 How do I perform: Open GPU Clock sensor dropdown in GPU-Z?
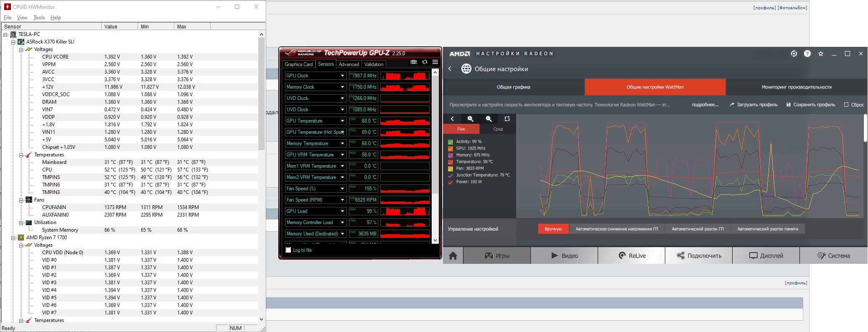(342, 76)
